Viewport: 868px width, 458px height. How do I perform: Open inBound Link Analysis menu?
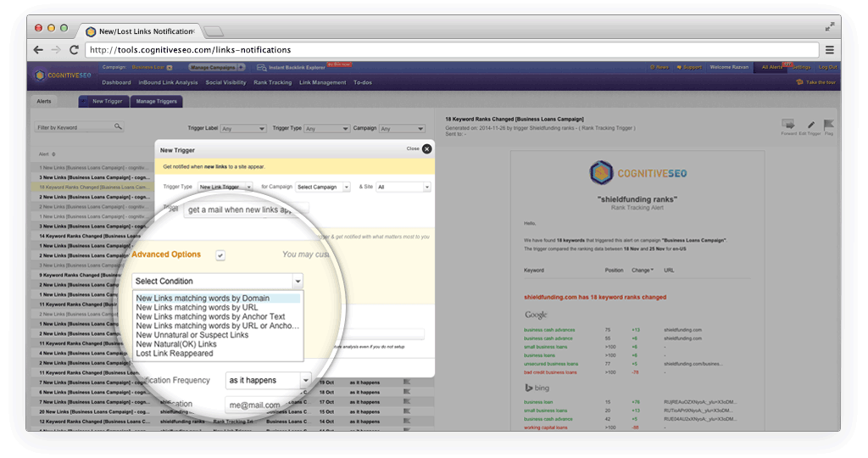pyautogui.click(x=168, y=82)
